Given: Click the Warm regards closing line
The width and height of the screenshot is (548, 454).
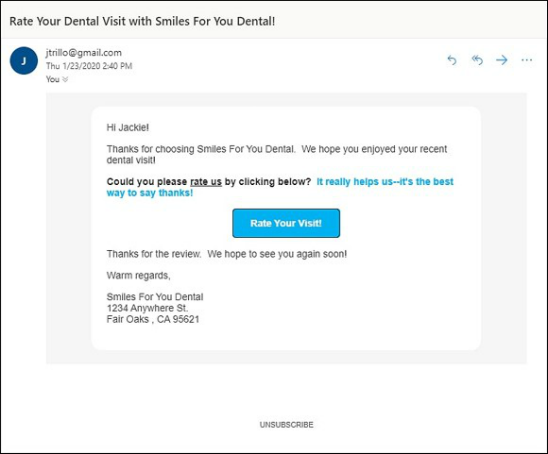Looking at the screenshot, I should (x=138, y=275).
